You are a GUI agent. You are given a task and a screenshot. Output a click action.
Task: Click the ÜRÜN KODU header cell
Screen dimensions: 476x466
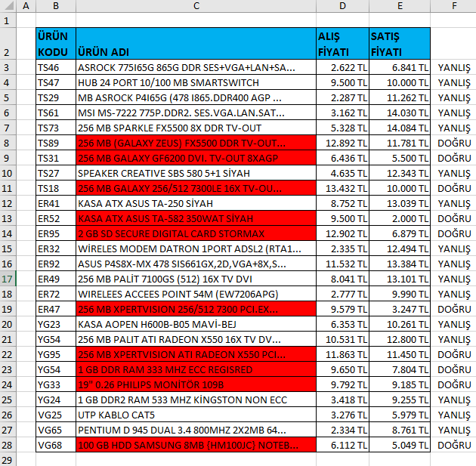pyautogui.click(x=56, y=44)
